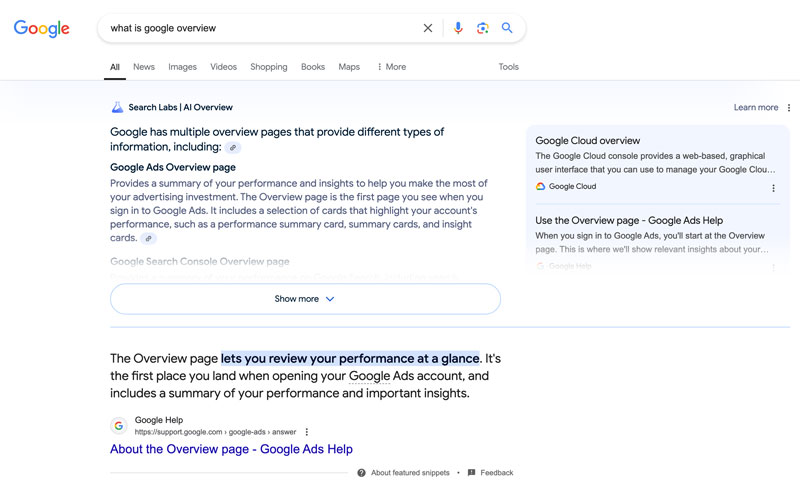800x485 pixels.
Task: Open 'About the Overview page' result link
Action: coord(231,450)
